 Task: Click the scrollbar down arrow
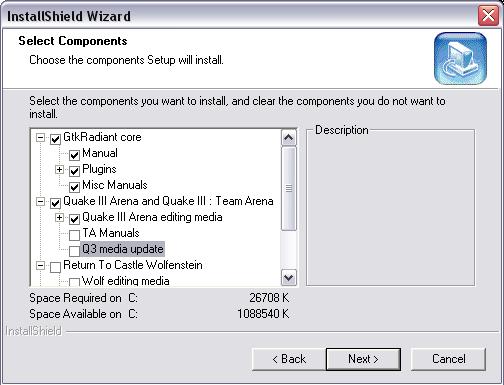click(289, 278)
